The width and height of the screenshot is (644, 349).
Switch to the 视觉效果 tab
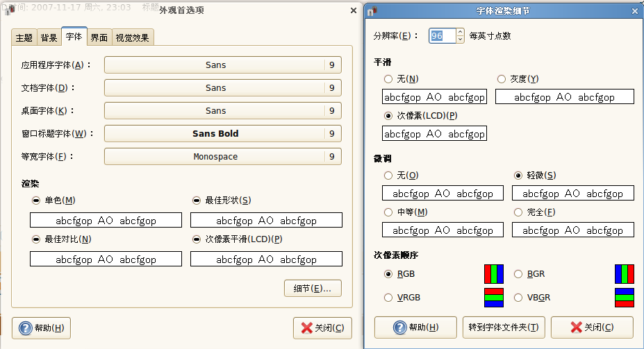[x=132, y=37]
